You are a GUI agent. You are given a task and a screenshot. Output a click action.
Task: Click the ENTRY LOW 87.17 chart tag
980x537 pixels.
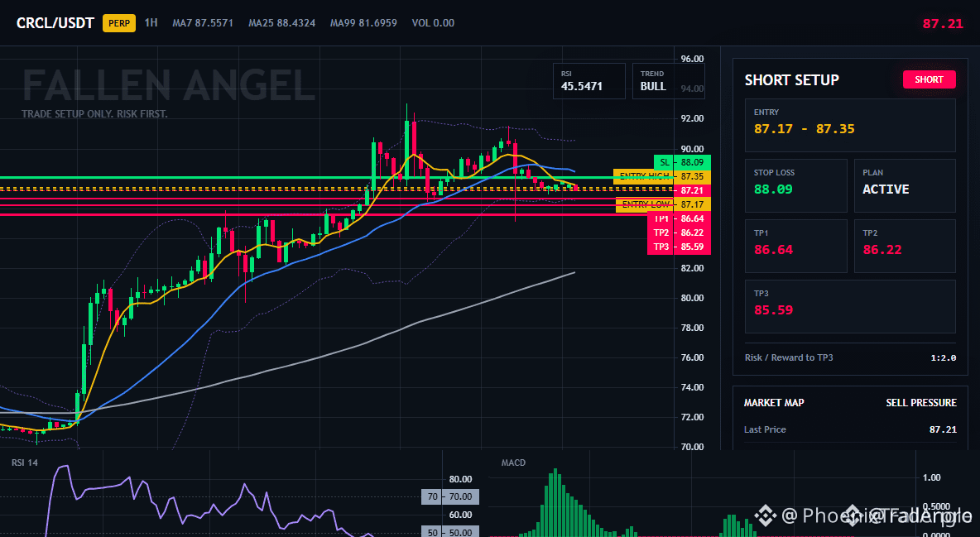pos(663,204)
